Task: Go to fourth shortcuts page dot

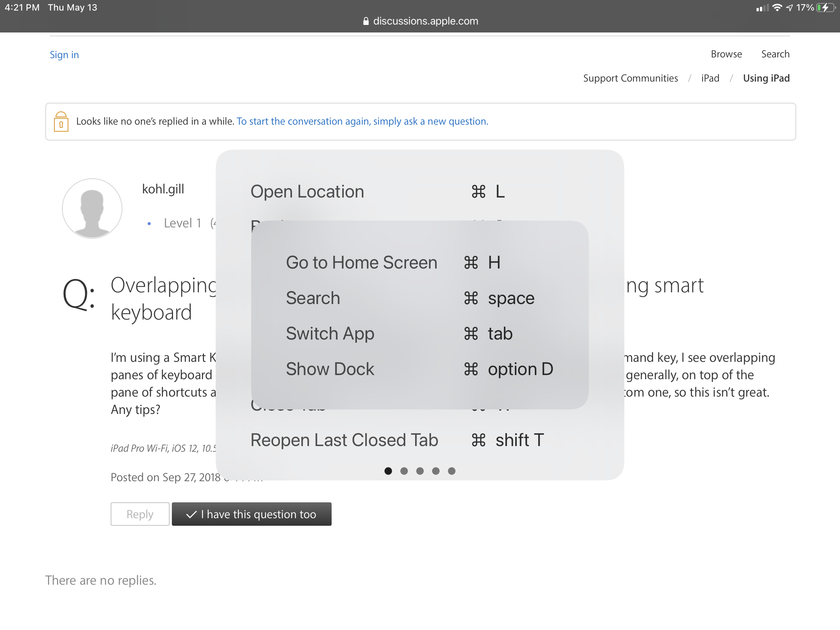Action: pyautogui.click(x=435, y=471)
